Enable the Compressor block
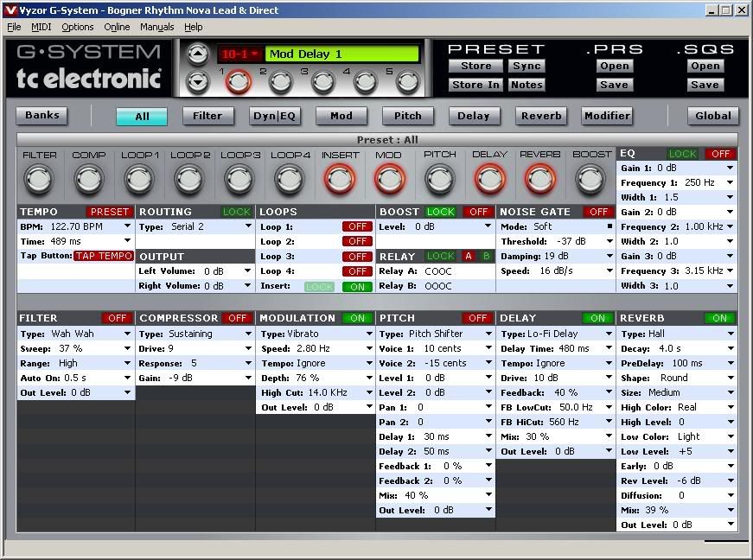753x560 pixels. coord(237,318)
